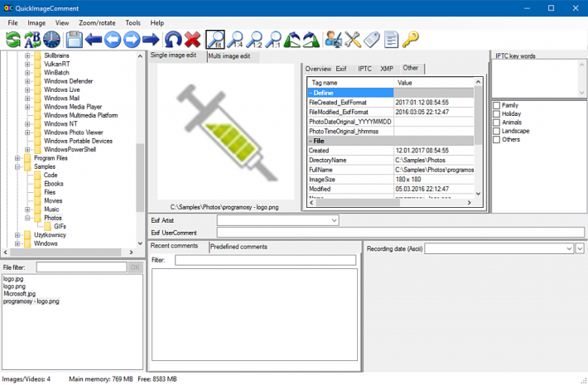Switch to the XMP tab
The width and height of the screenshot is (588, 385).
pos(387,69)
